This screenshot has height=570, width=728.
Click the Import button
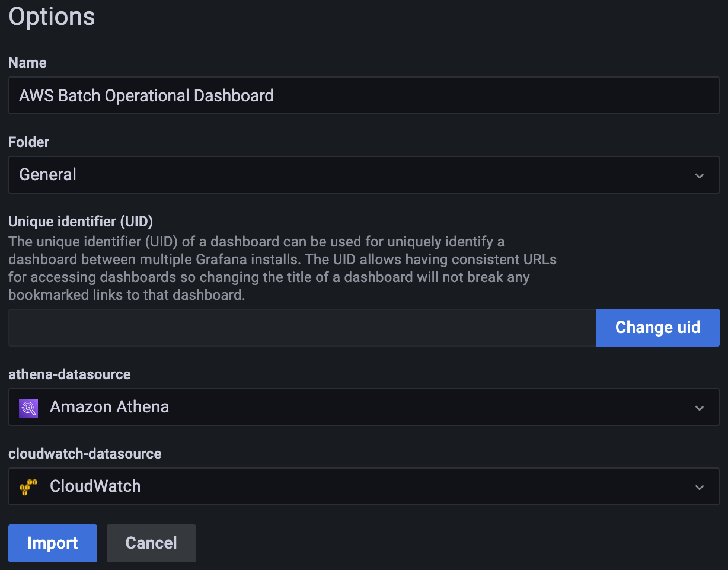53,543
